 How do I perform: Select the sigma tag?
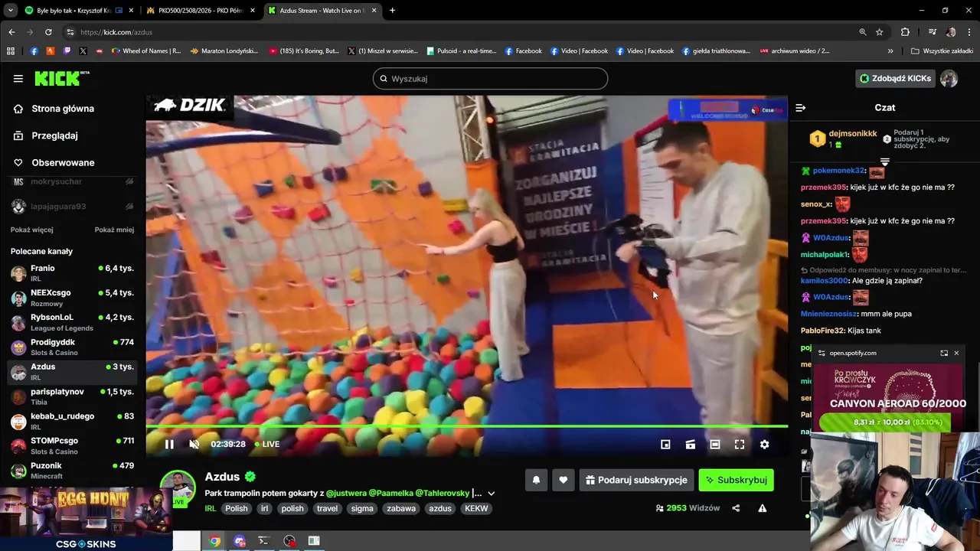(362, 508)
